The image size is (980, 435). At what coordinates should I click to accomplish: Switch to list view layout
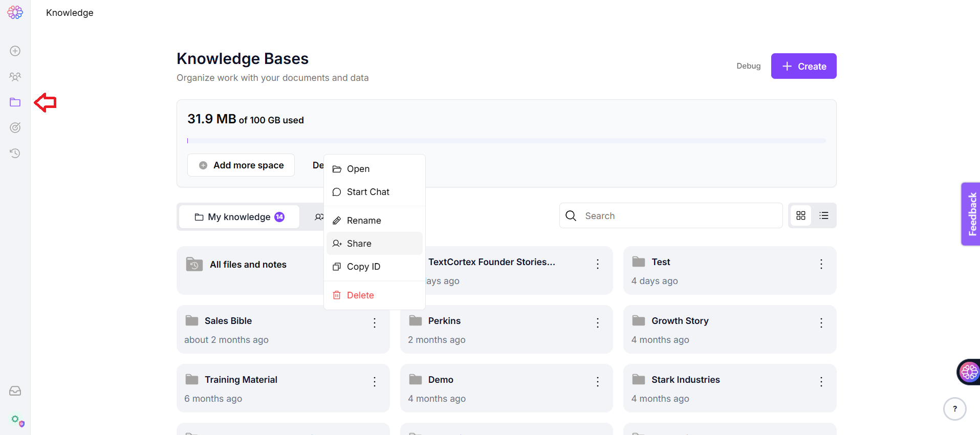pyautogui.click(x=824, y=215)
